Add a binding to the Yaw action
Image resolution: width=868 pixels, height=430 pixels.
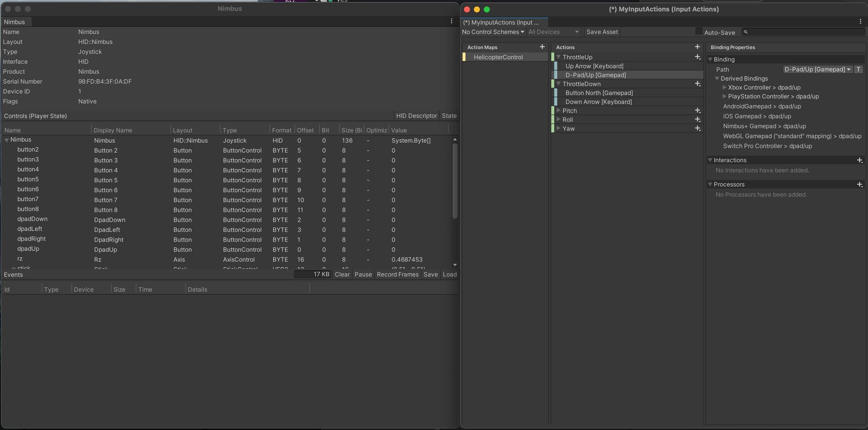click(698, 128)
